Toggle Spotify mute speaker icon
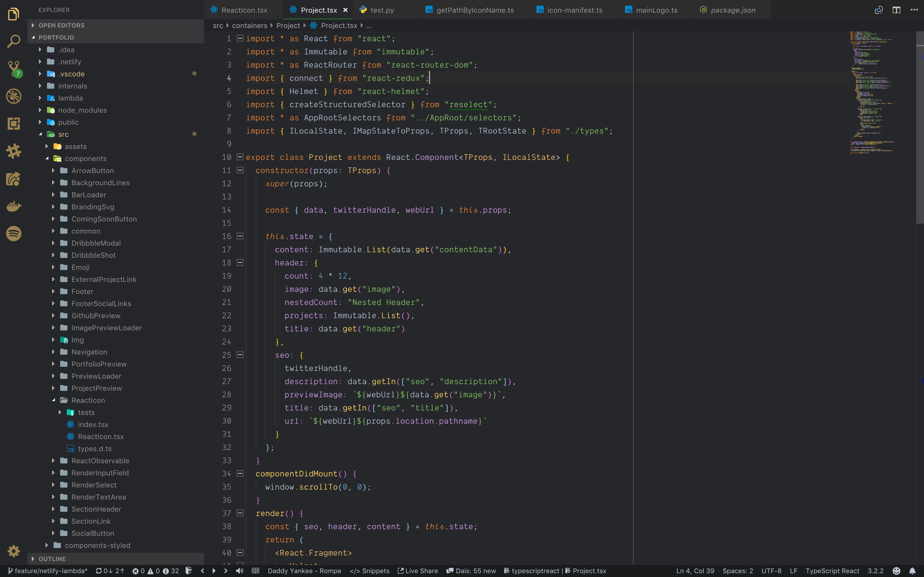924x577 pixels. point(240,571)
